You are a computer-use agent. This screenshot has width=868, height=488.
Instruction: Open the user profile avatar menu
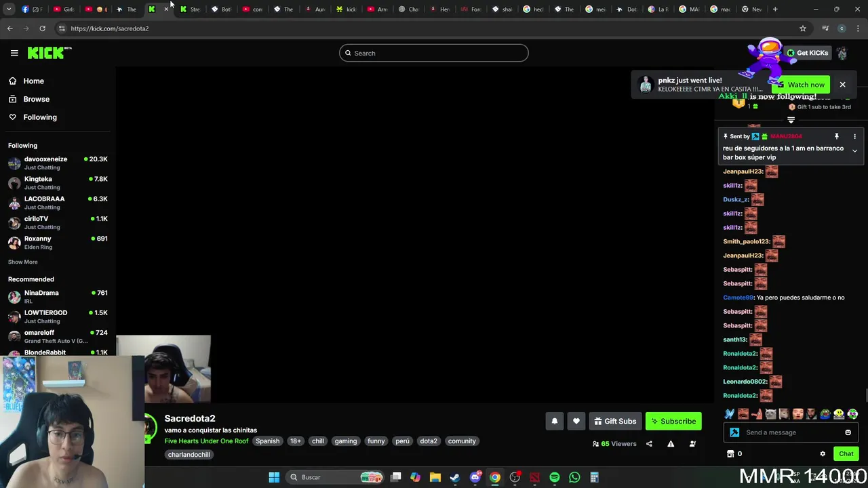coord(842,53)
